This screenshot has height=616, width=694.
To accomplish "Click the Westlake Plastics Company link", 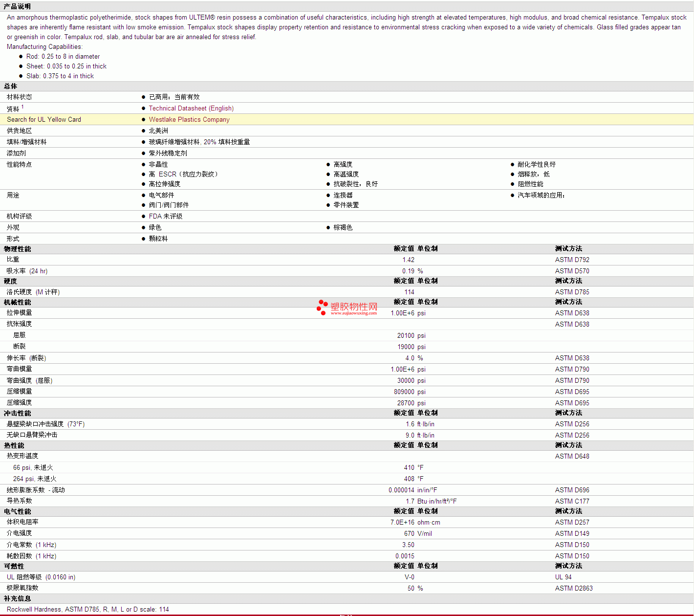I will point(189,120).
